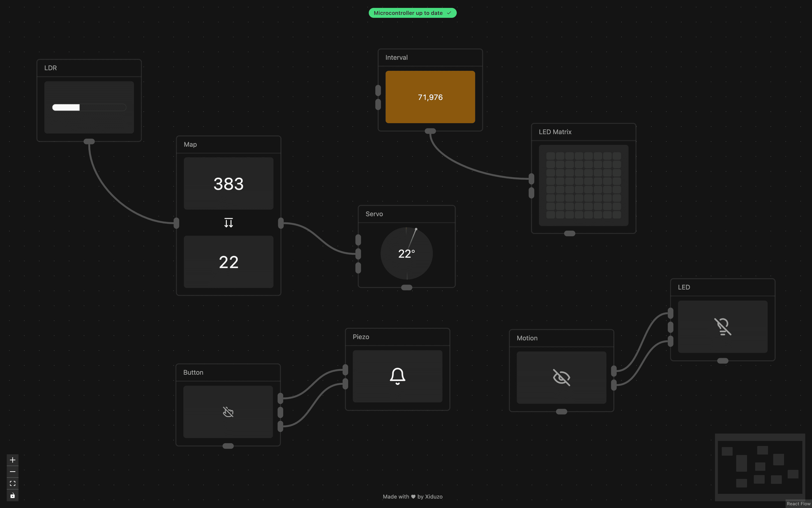
Task: Select the Button node header
Action: point(228,373)
